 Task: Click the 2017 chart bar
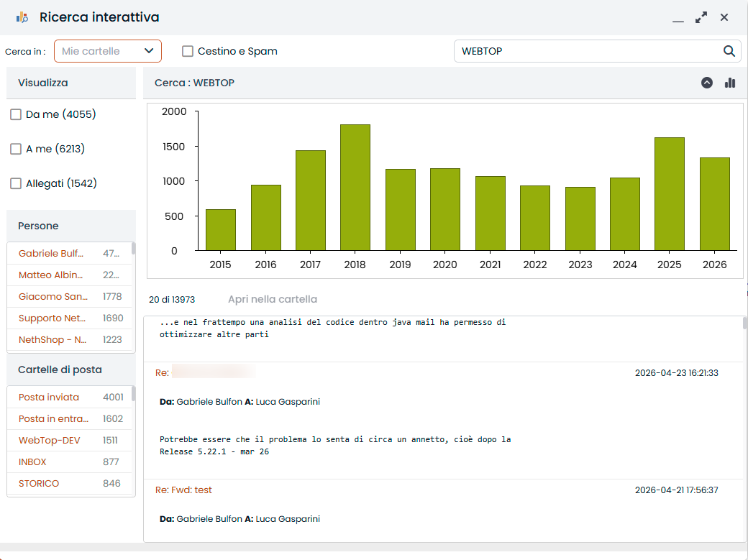pyautogui.click(x=311, y=201)
